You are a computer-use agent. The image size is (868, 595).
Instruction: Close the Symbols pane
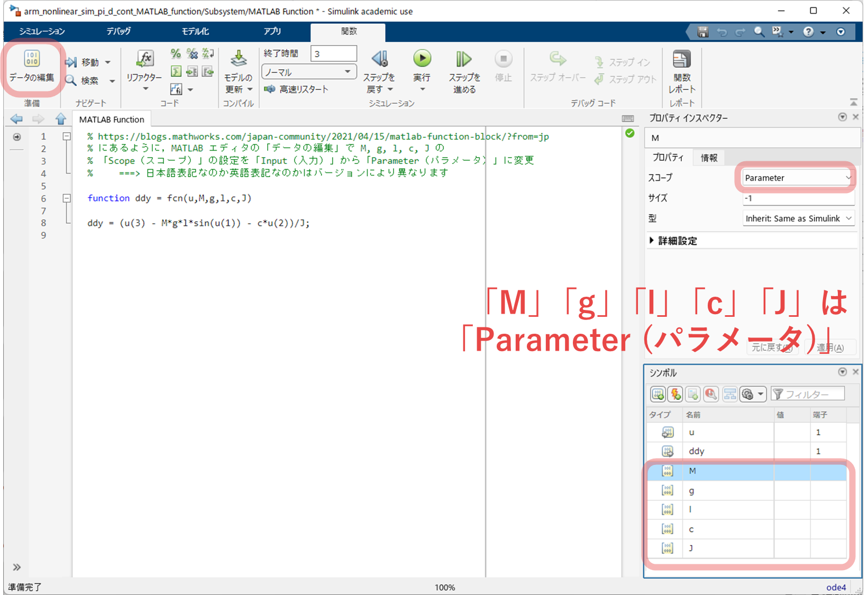(x=855, y=372)
